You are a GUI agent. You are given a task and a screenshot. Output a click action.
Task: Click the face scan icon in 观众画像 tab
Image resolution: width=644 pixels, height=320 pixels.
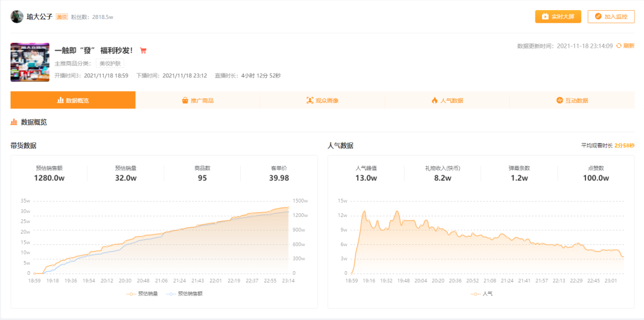(309, 100)
